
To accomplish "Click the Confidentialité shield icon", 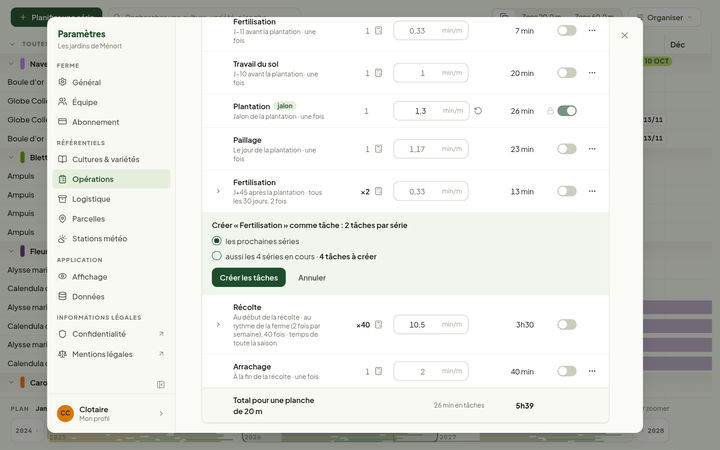I will tap(62, 334).
